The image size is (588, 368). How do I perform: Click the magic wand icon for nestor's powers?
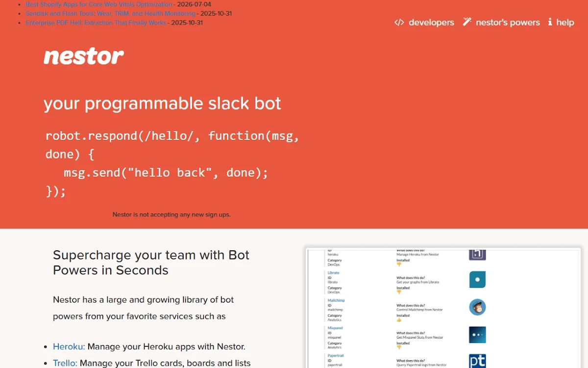467,22
